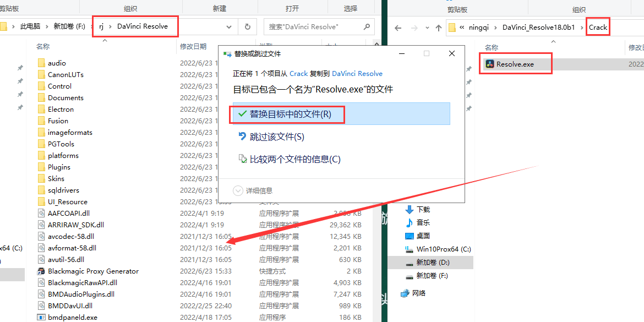Click the search magnifier icon in the search box
The height and width of the screenshot is (322, 644).
pyautogui.click(x=367, y=26)
